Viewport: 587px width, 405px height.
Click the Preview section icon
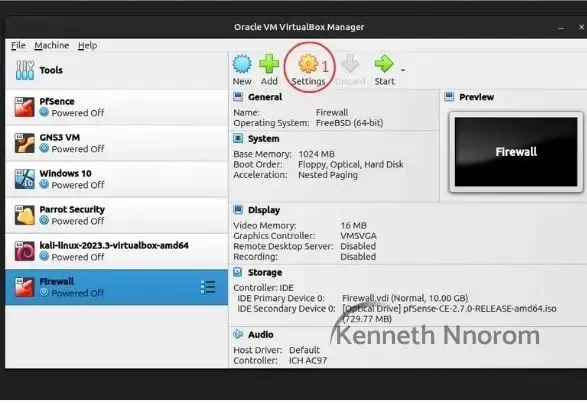(x=449, y=97)
